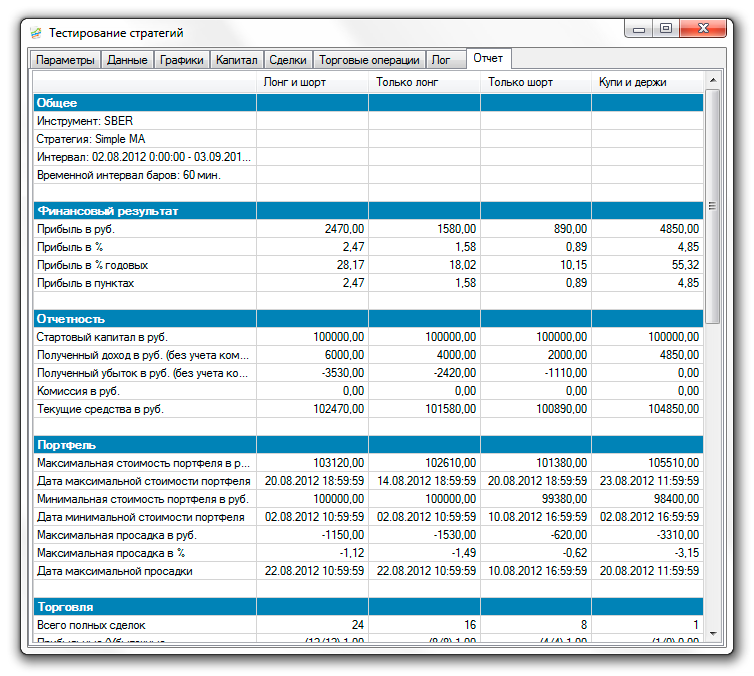This screenshot has height=676, width=754.
Task: Select the Капитал tab
Action: pos(237,60)
